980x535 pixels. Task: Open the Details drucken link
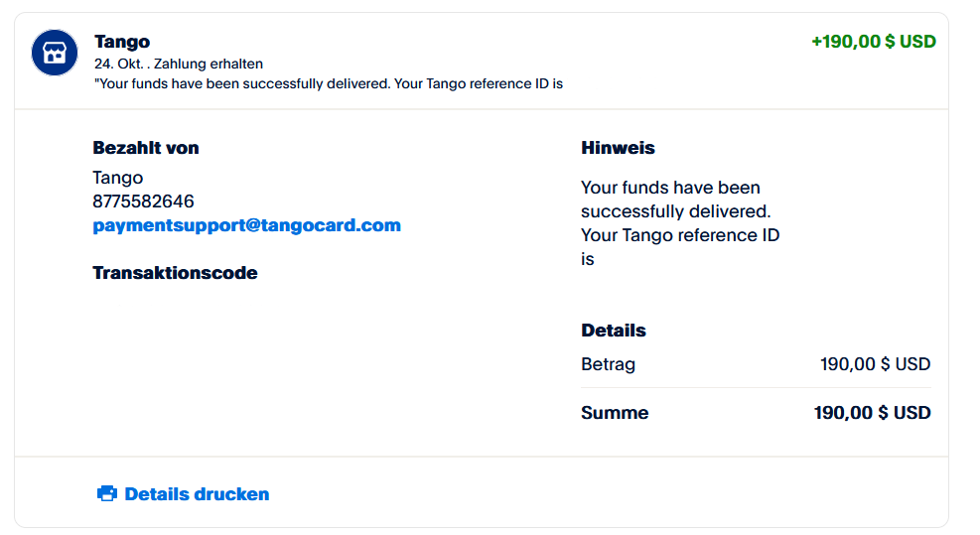(x=197, y=494)
